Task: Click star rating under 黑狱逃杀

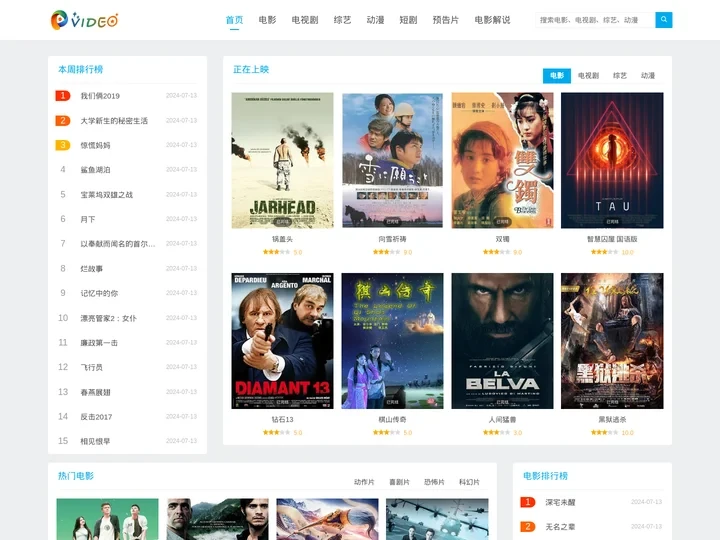Action: point(604,433)
